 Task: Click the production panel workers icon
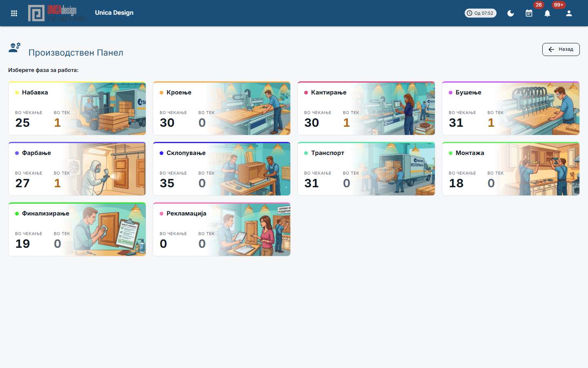tap(15, 48)
